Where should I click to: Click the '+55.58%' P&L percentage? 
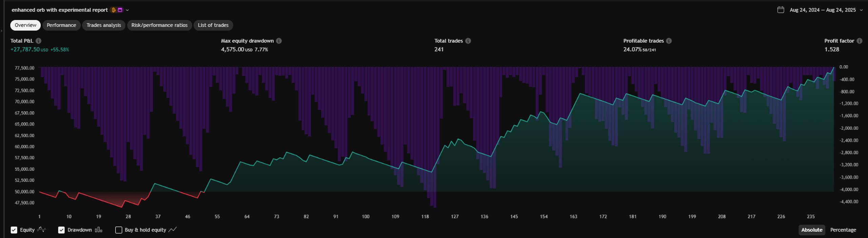click(60, 50)
